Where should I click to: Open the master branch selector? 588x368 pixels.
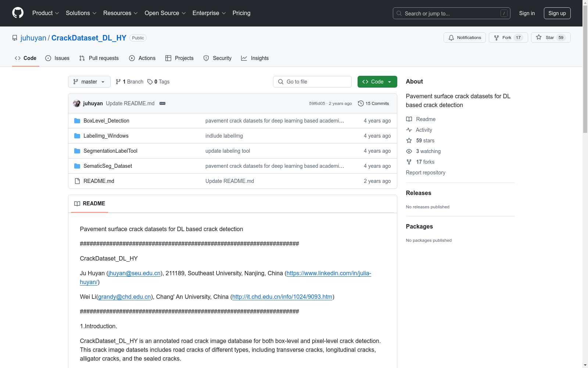89,82
